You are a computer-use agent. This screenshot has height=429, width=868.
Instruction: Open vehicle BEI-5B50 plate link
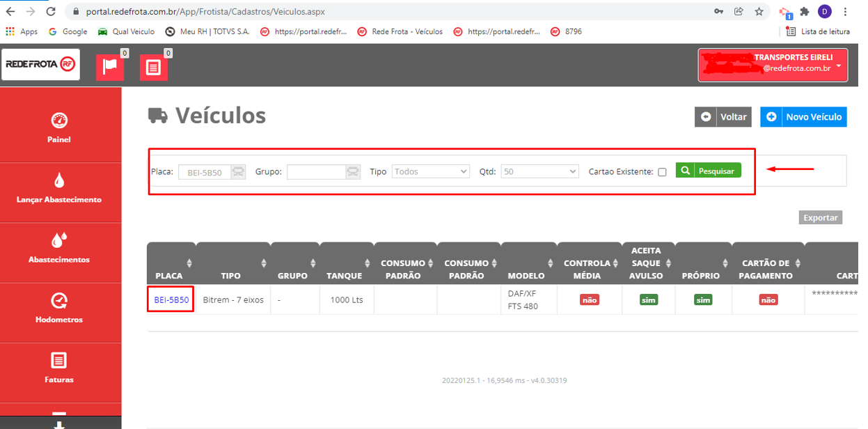coord(171,300)
